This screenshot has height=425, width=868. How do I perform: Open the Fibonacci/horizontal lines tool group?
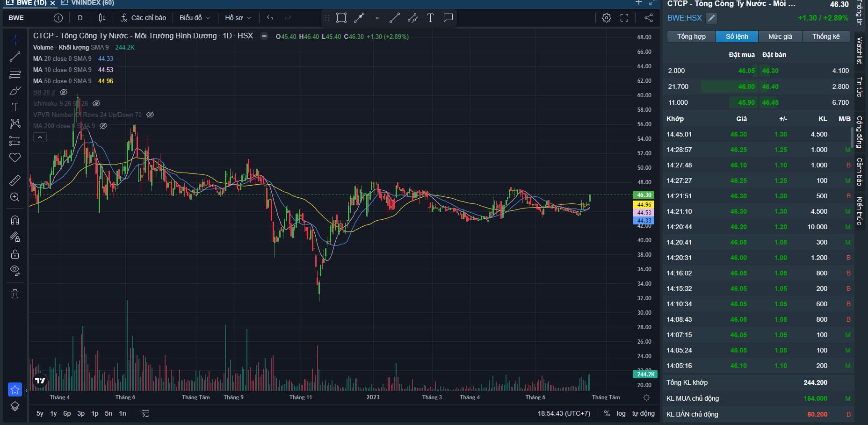(x=15, y=73)
